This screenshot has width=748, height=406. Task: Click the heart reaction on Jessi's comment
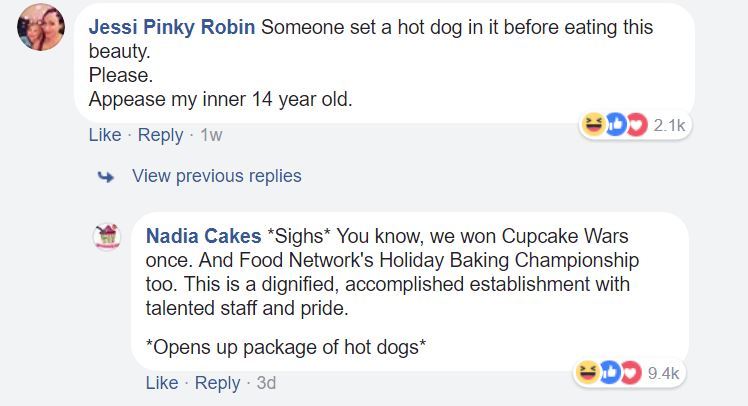point(632,125)
